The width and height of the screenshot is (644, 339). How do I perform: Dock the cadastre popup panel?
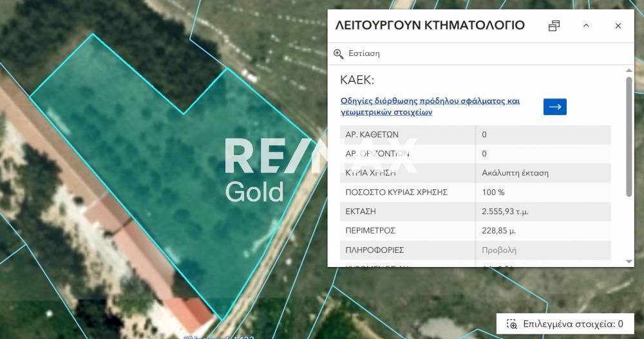(x=554, y=26)
